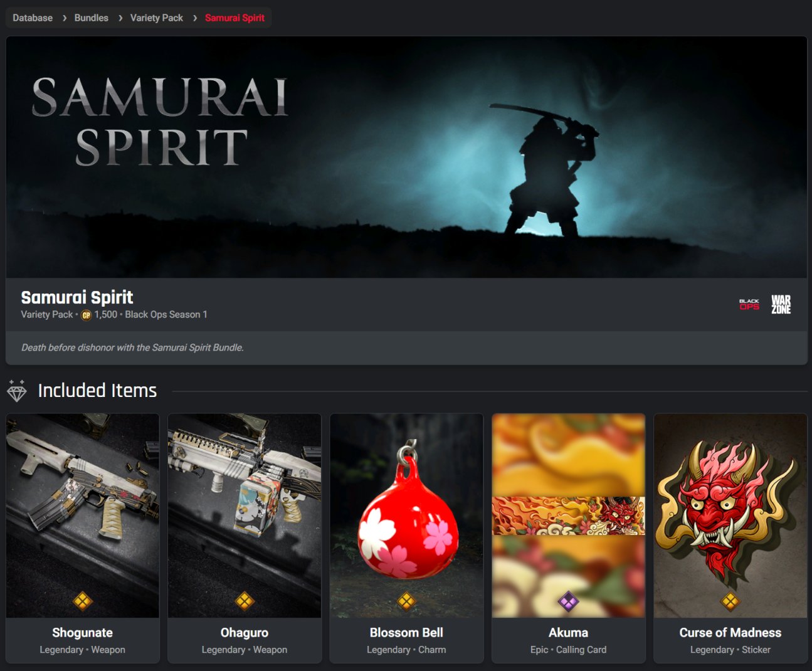Click Ohaguro's gold legendary rarity badge

click(x=245, y=601)
